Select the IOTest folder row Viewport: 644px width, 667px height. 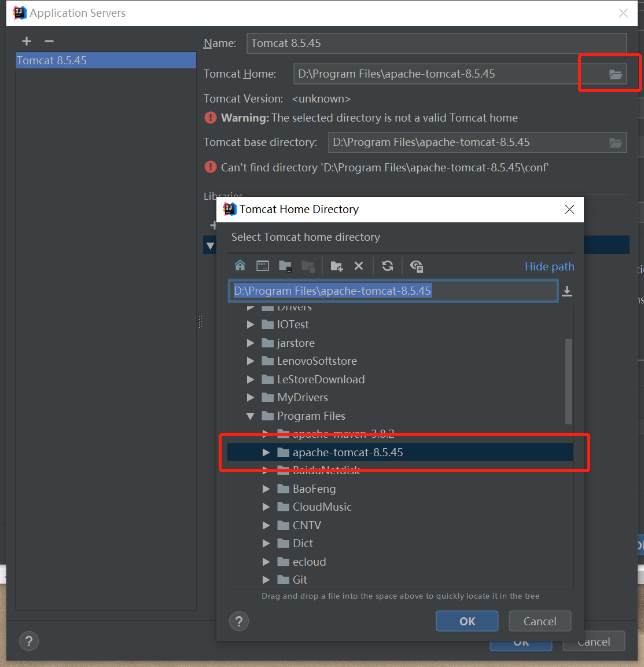tap(400, 325)
